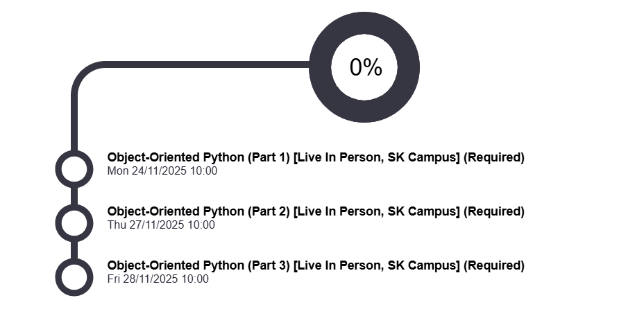Open Object-Oriented Python (Part 2) session title

point(198,211)
